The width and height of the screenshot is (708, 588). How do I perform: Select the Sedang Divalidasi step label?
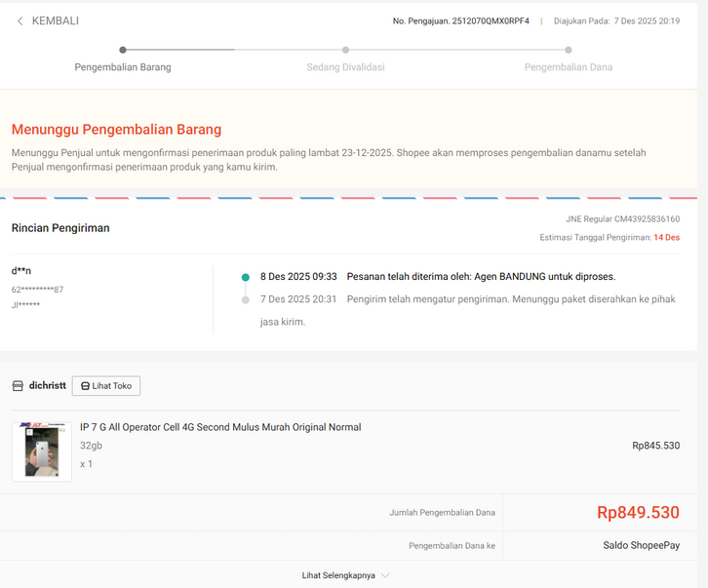pyautogui.click(x=345, y=67)
